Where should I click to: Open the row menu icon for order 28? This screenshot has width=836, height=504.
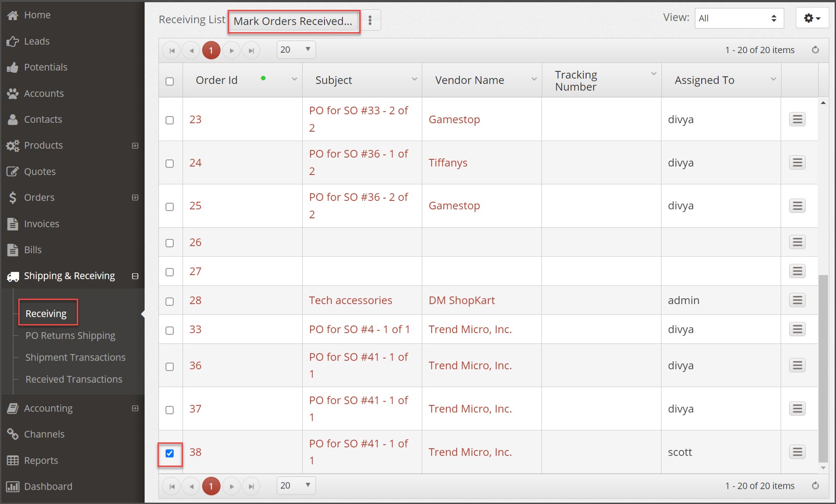pos(797,300)
